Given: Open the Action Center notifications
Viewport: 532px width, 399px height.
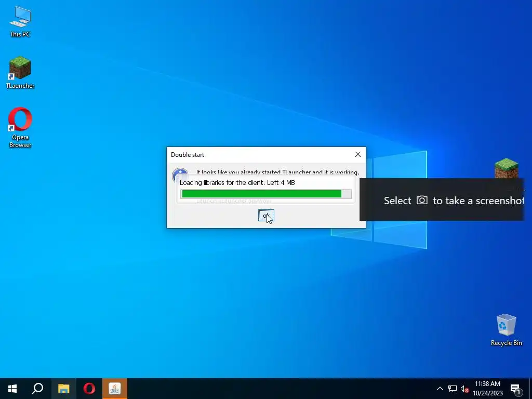Looking at the screenshot, I should tap(516, 389).
